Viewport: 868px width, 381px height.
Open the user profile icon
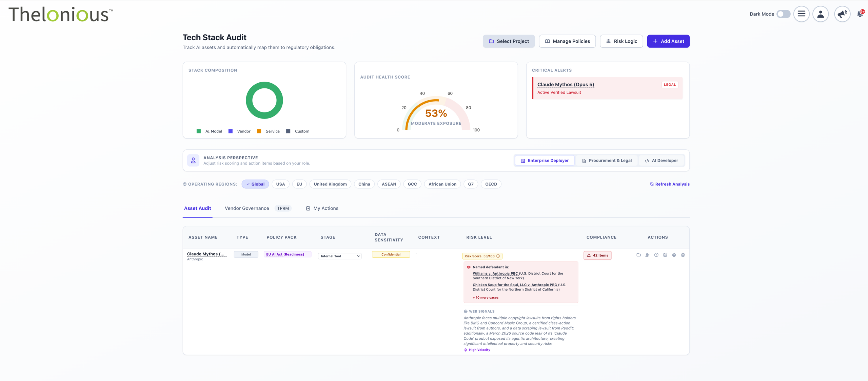pyautogui.click(x=821, y=14)
